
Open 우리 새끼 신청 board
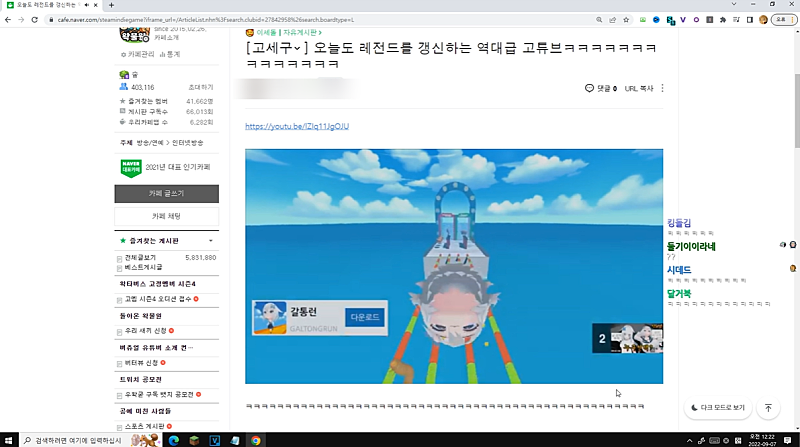146,331
